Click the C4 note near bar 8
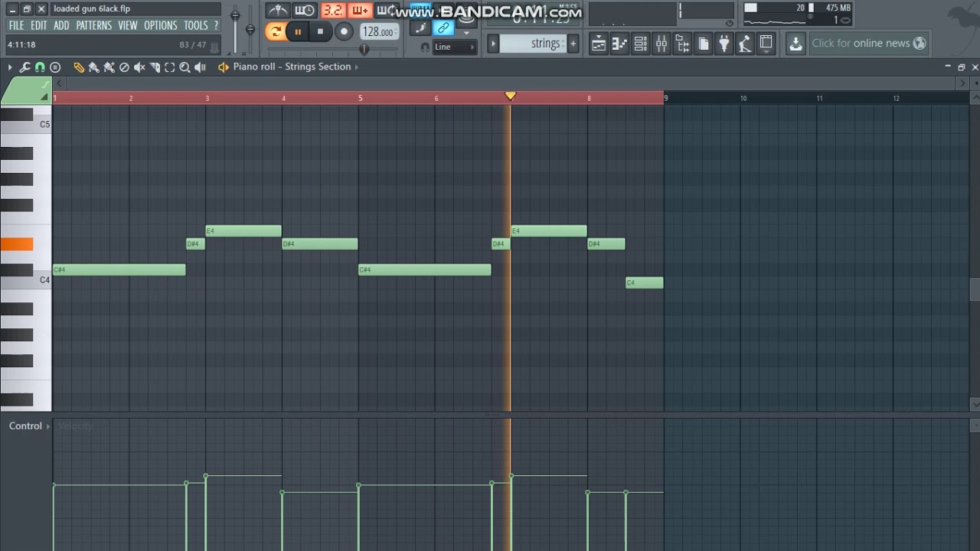The image size is (980, 551). click(x=645, y=283)
